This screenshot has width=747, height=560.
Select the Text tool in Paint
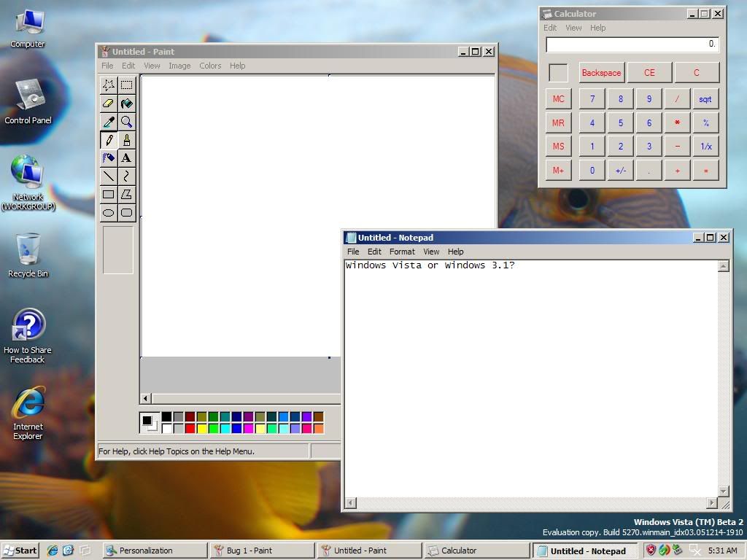pos(126,158)
